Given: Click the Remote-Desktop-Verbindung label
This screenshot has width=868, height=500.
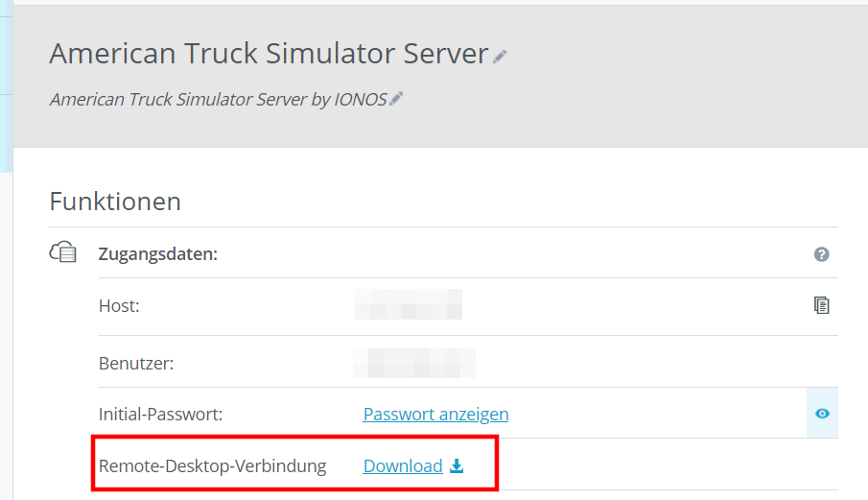Looking at the screenshot, I should click(x=213, y=466).
